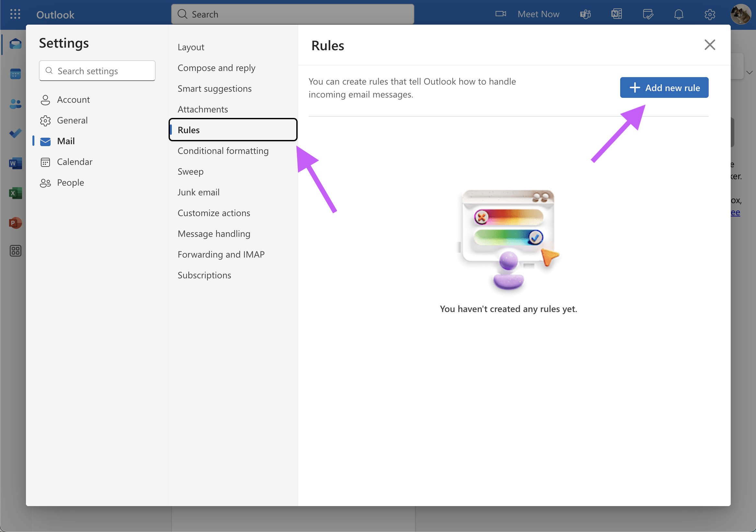Open Word app in left rail
This screenshot has height=532, width=756.
pos(15,163)
